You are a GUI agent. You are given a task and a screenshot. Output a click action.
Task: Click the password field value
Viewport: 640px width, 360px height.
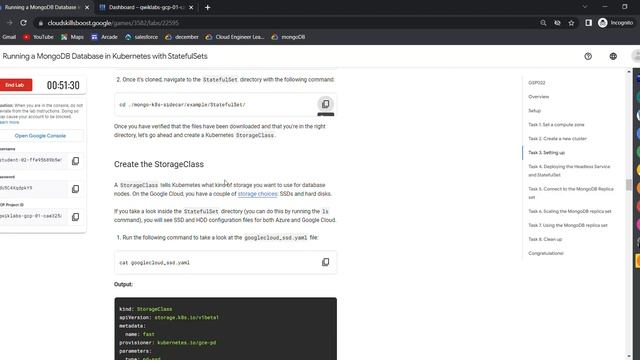(x=16, y=188)
